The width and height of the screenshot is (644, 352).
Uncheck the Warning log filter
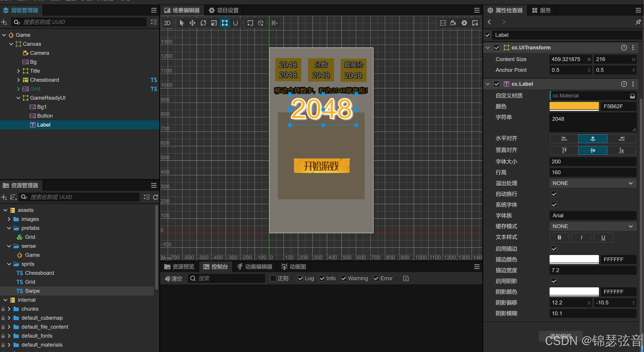coord(343,278)
